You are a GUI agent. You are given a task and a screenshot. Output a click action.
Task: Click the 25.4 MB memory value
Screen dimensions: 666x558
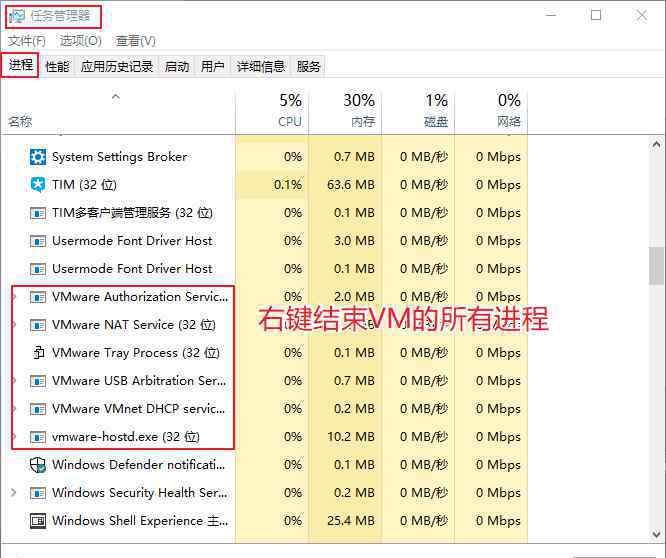351,521
